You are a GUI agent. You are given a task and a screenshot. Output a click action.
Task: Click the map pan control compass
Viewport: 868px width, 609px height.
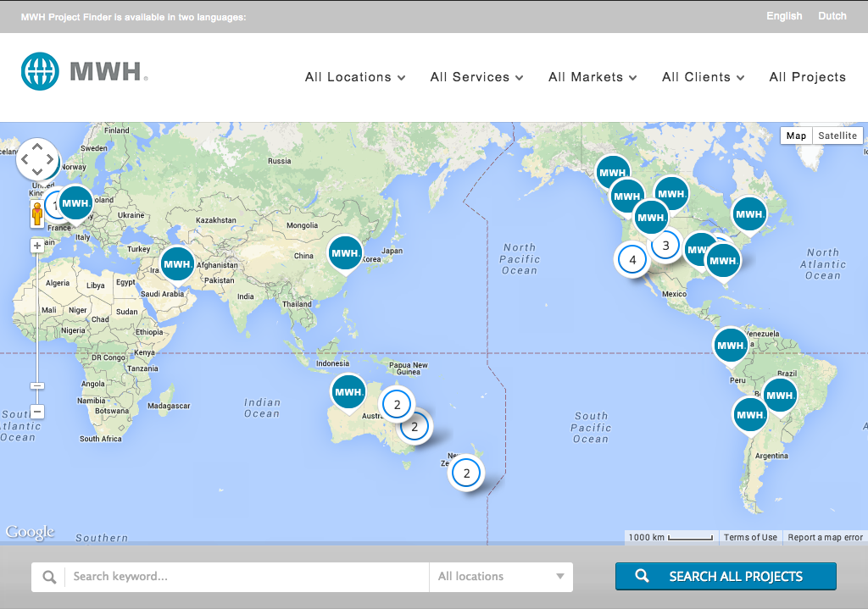[37, 158]
